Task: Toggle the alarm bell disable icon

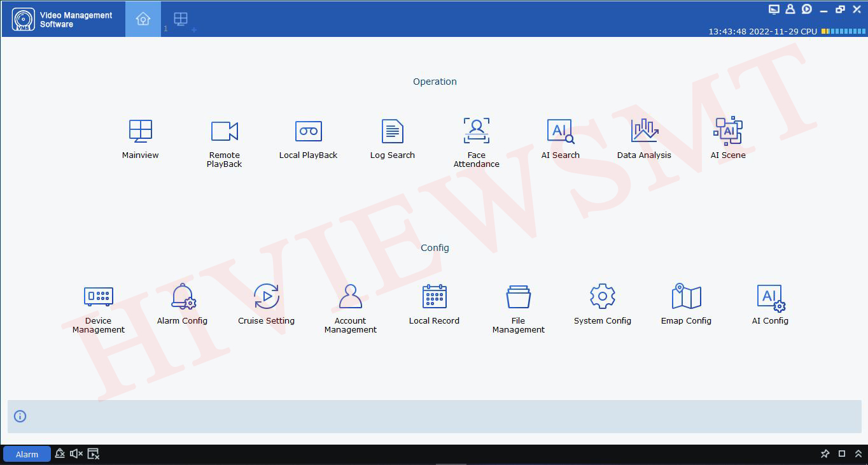Action: click(x=60, y=454)
